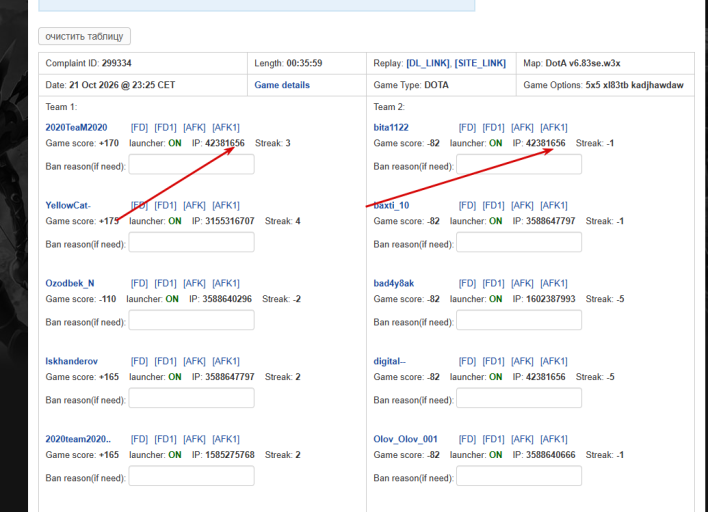The image size is (708, 512).
Task: Open player profile YellowCat-
Action: [68, 205]
